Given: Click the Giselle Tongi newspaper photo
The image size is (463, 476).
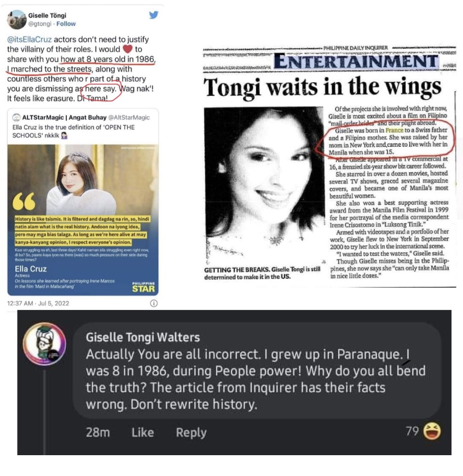Looking at the screenshot, I should [263, 186].
